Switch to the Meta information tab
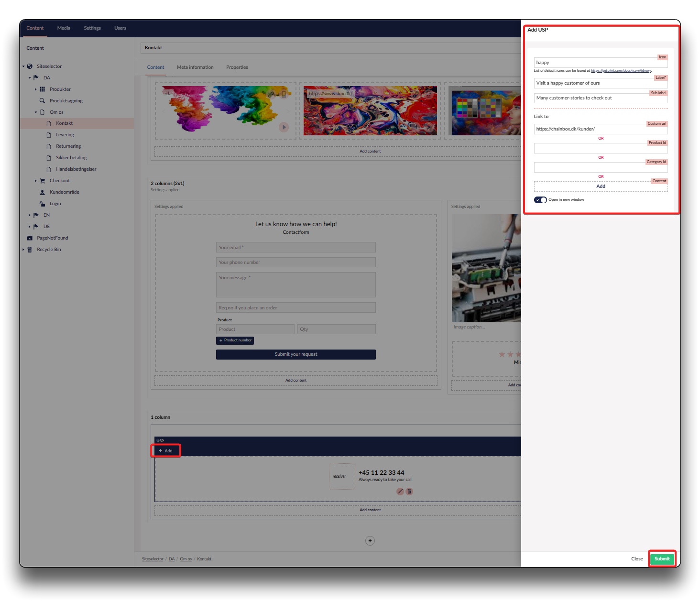This screenshot has height=602, width=700. point(195,67)
